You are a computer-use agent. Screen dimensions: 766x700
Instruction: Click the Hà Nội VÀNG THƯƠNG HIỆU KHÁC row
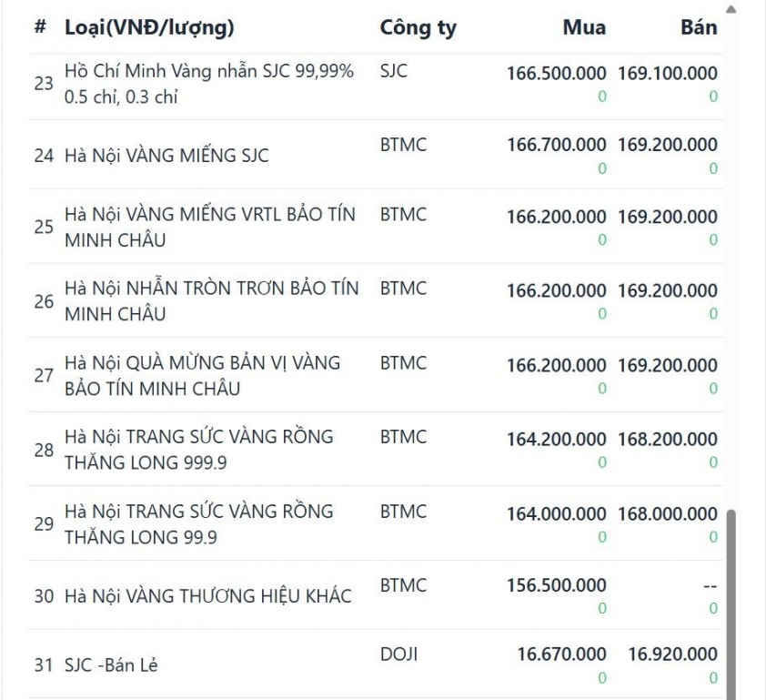click(x=207, y=596)
